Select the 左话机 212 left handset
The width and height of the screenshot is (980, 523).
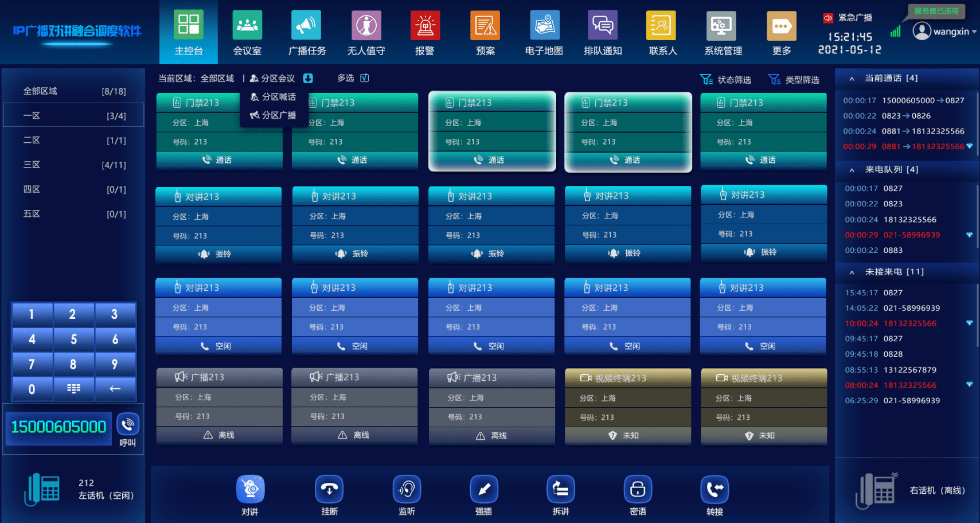[80, 490]
